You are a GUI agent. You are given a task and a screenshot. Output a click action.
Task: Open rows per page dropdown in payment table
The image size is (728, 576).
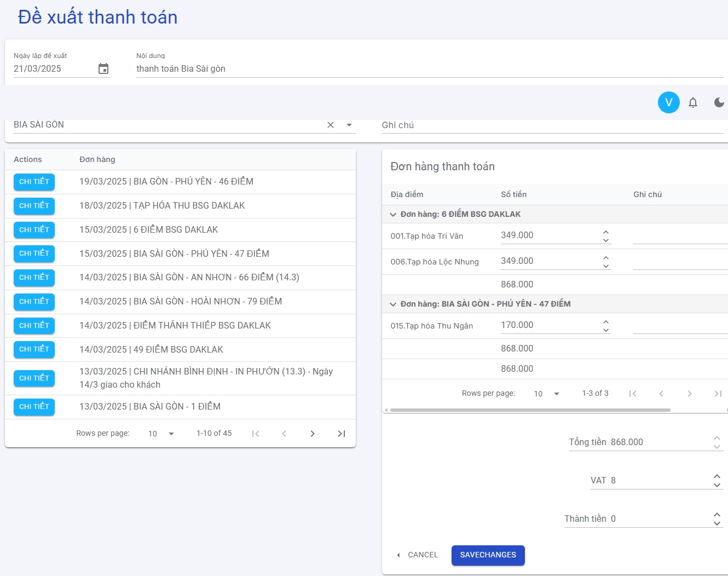coord(547,394)
